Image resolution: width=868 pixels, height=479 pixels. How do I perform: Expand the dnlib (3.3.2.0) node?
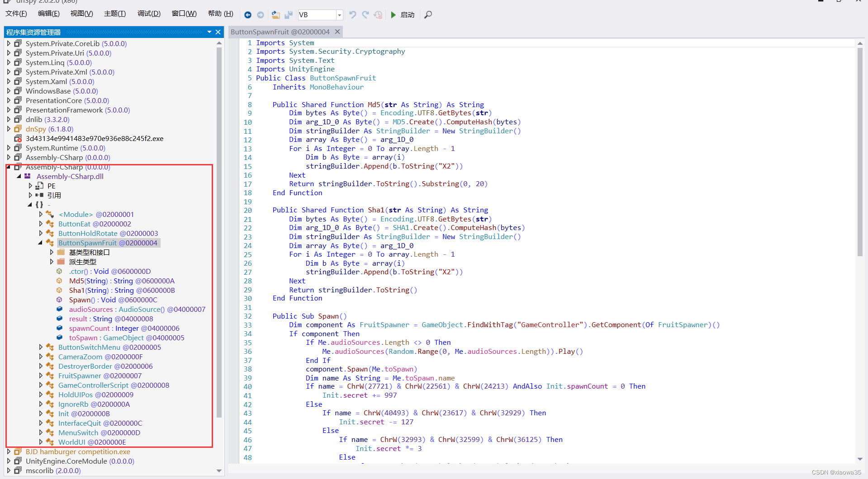pyautogui.click(x=9, y=119)
